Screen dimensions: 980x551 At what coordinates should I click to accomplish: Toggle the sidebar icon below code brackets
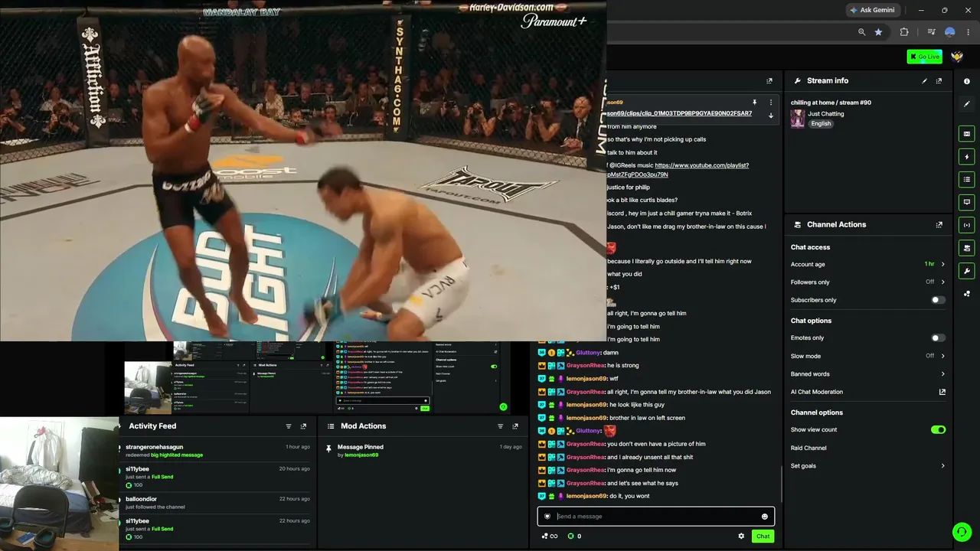pyautogui.click(x=967, y=248)
